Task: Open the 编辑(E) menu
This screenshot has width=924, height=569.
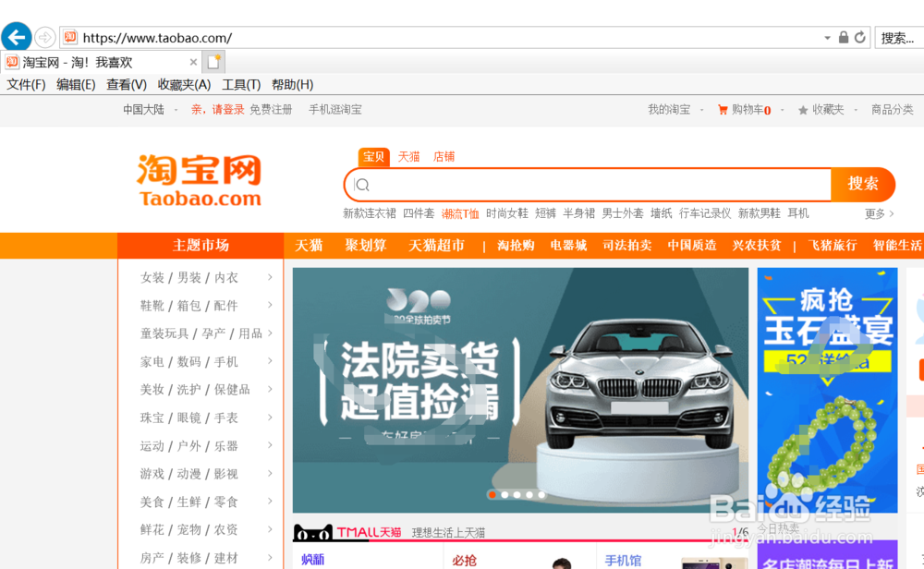Action: (76, 84)
